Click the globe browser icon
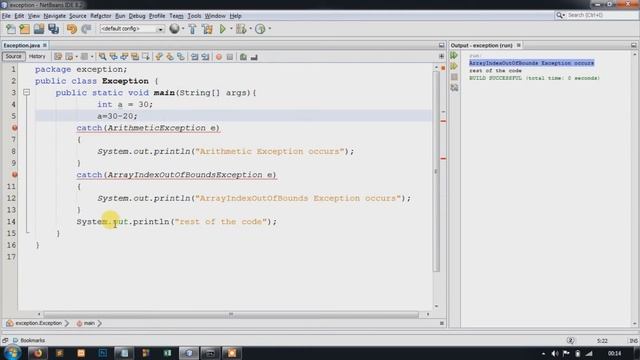This screenshot has height=360, width=640. point(174,29)
